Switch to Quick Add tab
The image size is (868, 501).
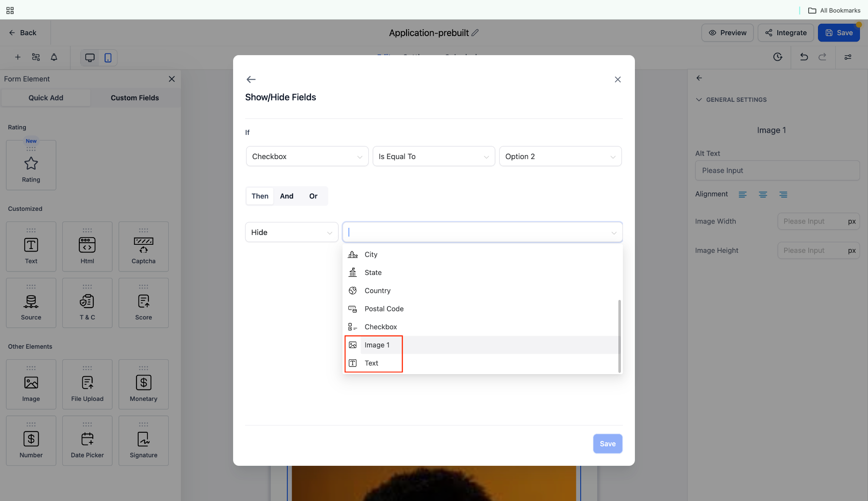(46, 98)
